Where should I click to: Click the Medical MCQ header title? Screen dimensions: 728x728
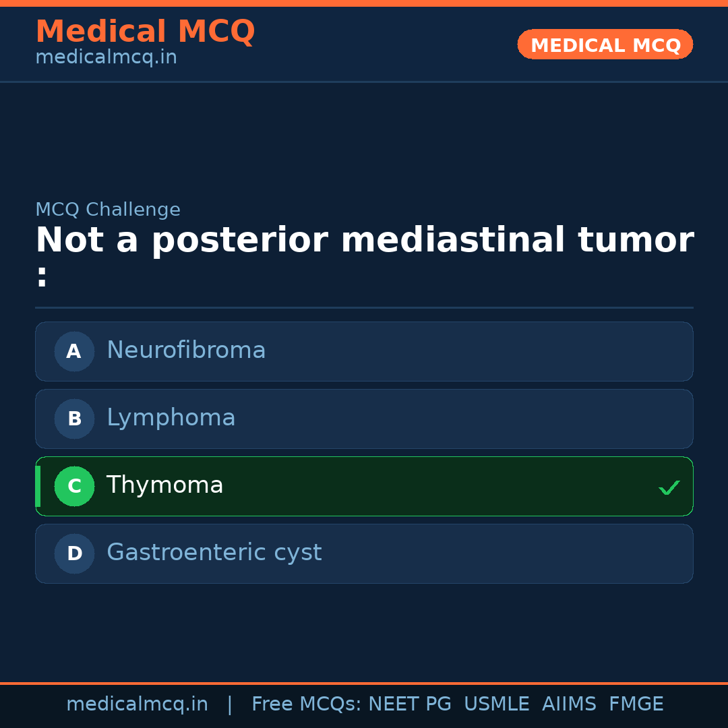click(x=145, y=32)
